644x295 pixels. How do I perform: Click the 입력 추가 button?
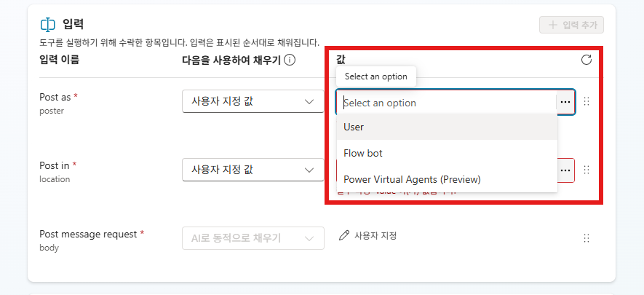pos(571,25)
